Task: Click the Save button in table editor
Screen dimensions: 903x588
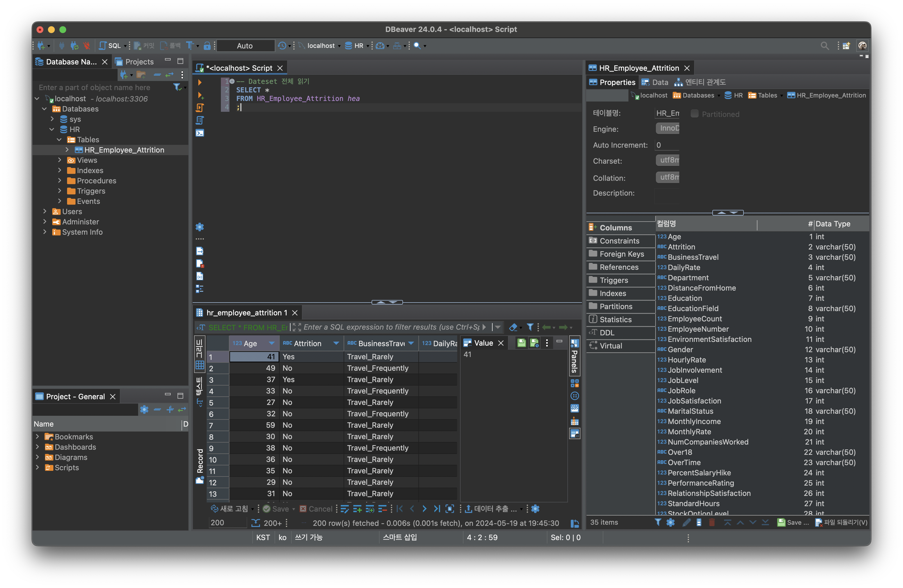Action: coord(793,522)
